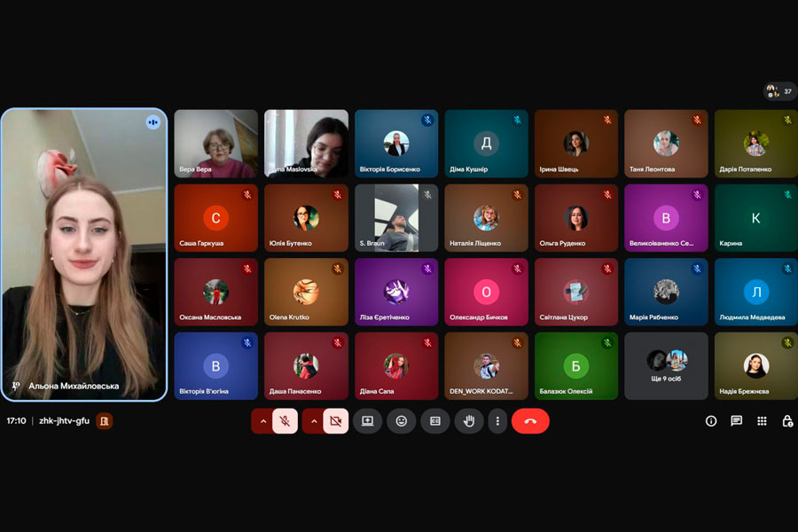This screenshot has width=798, height=532.
Task: Start presenting your screen
Action: click(367, 421)
